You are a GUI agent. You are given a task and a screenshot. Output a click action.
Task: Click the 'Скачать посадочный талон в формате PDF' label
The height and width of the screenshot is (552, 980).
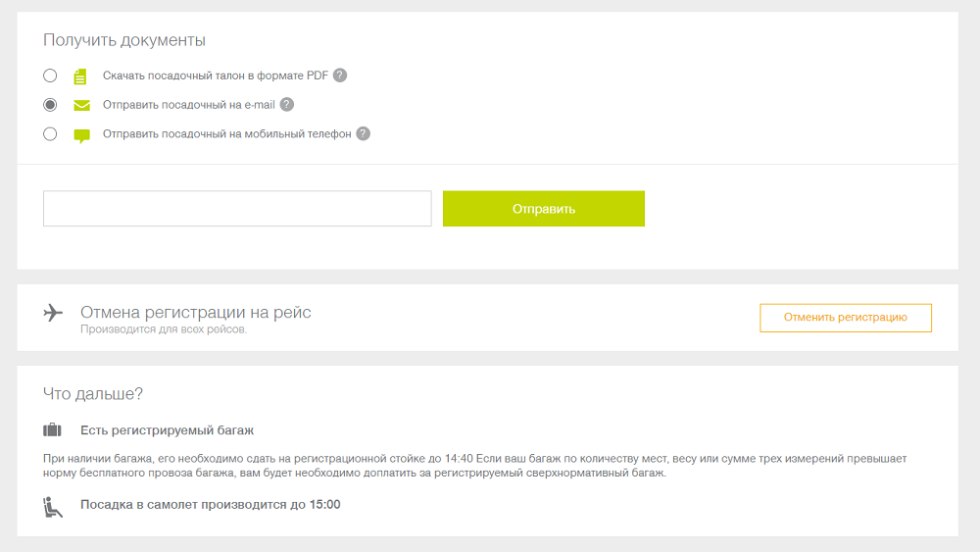pos(216,75)
